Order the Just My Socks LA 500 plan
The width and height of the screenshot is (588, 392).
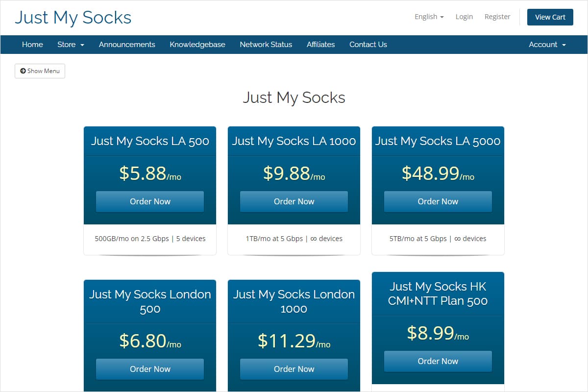(149, 201)
